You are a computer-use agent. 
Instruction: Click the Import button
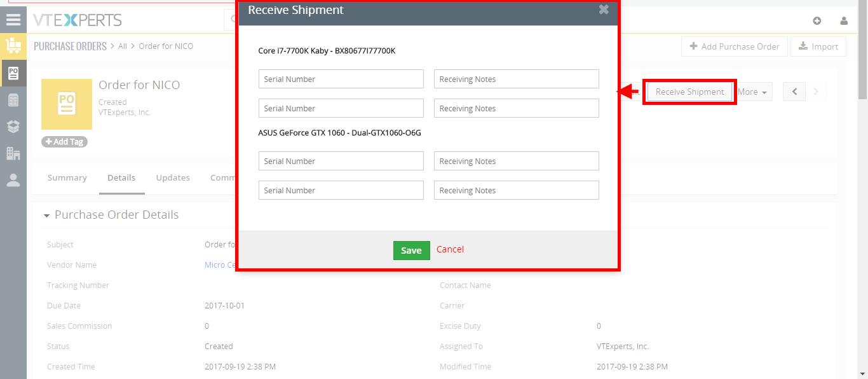(818, 46)
